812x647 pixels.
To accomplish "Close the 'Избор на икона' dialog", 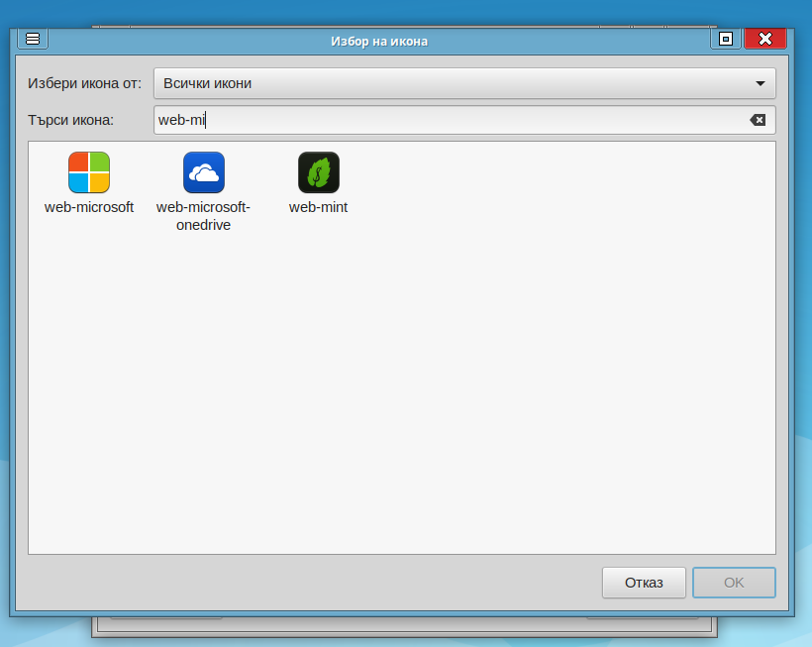I will pos(765,39).
